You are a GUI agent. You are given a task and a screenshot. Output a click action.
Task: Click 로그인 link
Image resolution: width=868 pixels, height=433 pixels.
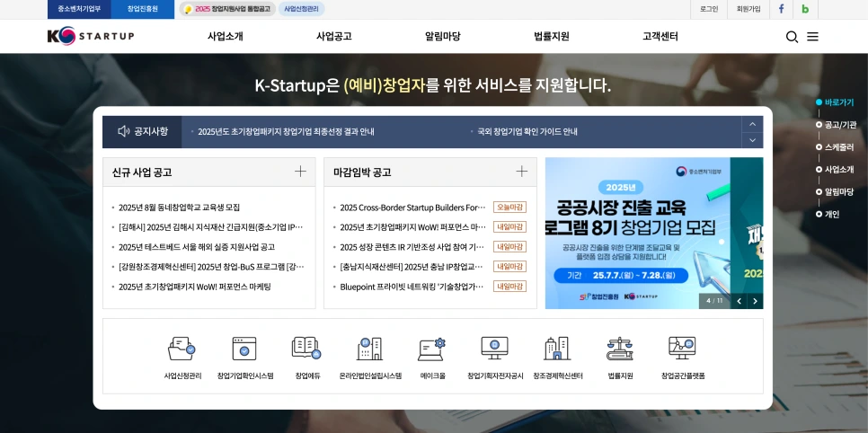click(709, 9)
